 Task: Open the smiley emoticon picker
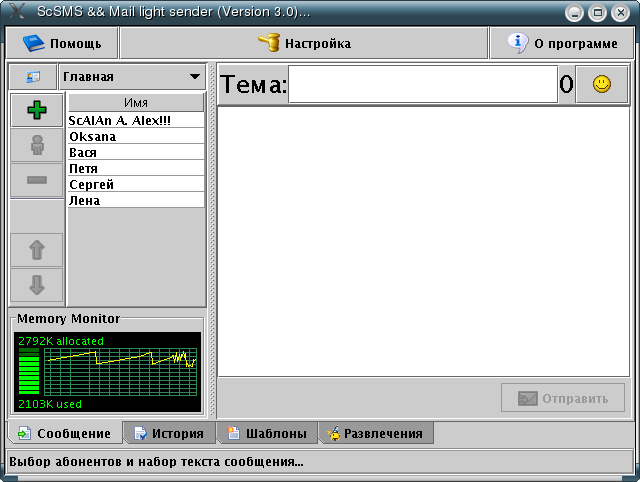click(x=602, y=85)
